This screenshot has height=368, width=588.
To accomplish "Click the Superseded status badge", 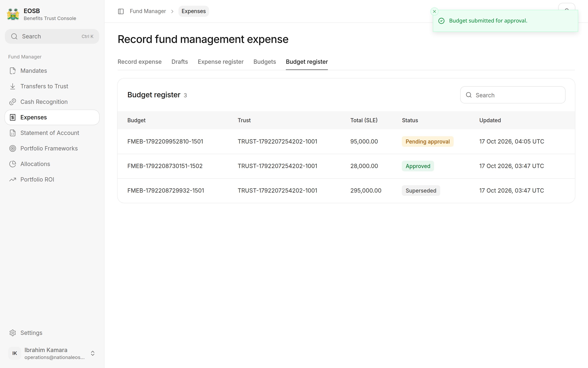I will click(x=421, y=191).
